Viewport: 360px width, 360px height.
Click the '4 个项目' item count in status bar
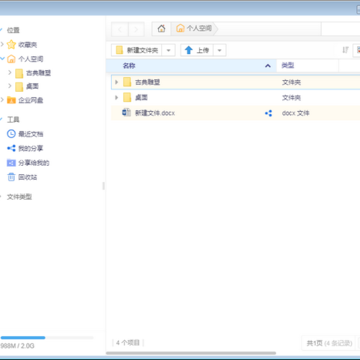[x=128, y=343]
